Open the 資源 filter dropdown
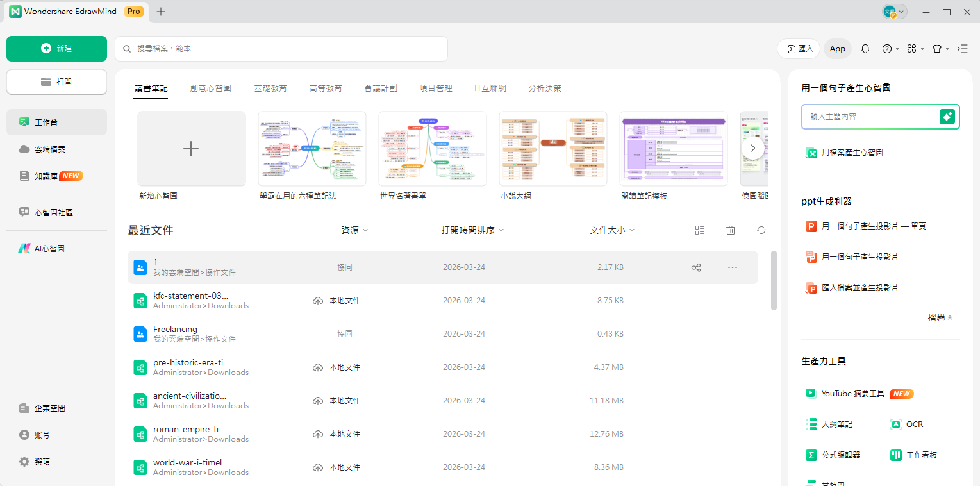 click(354, 230)
